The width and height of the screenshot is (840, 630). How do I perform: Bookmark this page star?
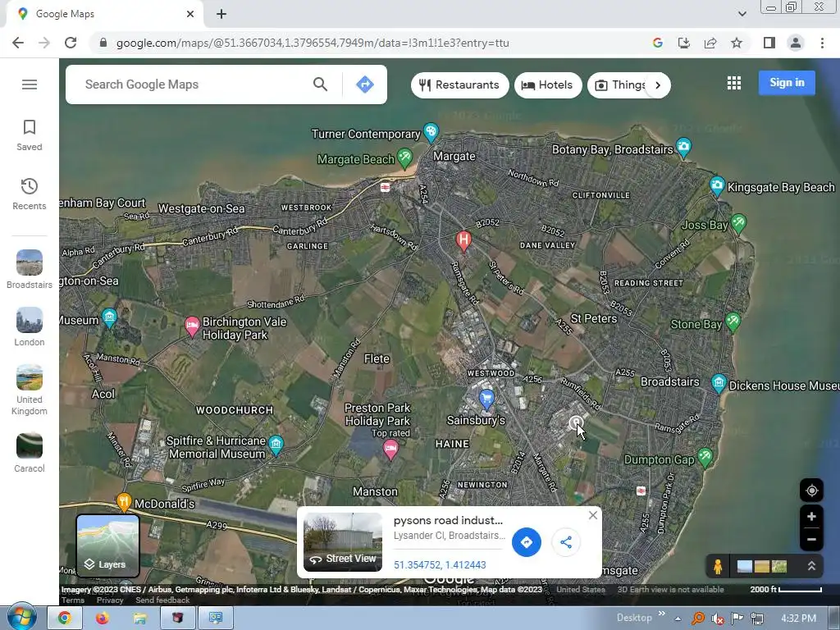[x=737, y=43]
